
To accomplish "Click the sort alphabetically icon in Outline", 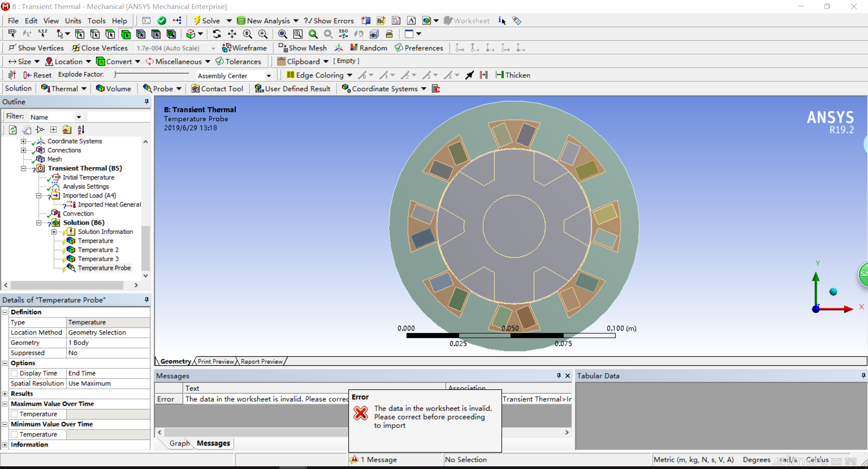I will point(81,130).
